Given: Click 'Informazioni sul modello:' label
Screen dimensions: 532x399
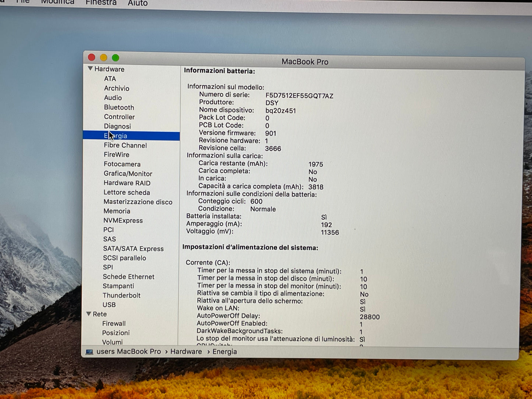Looking at the screenshot, I should pyautogui.click(x=226, y=87).
